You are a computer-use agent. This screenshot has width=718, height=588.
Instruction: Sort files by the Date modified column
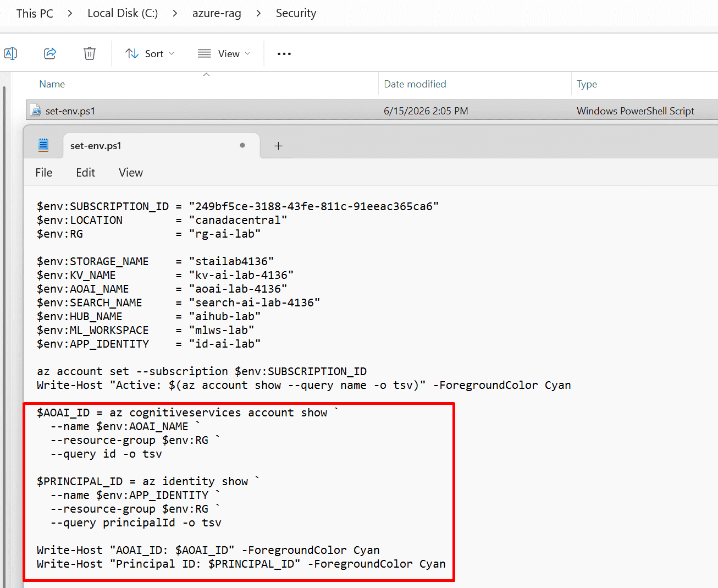[415, 84]
